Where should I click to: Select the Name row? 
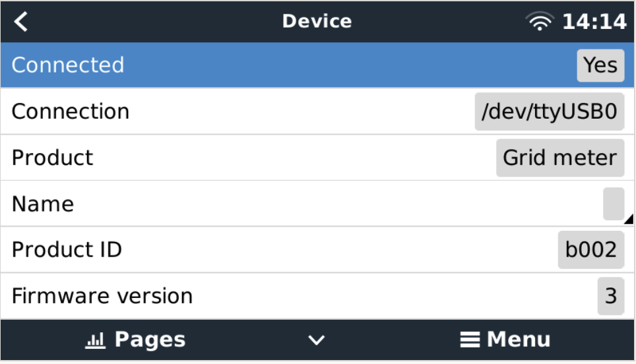(x=264, y=204)
